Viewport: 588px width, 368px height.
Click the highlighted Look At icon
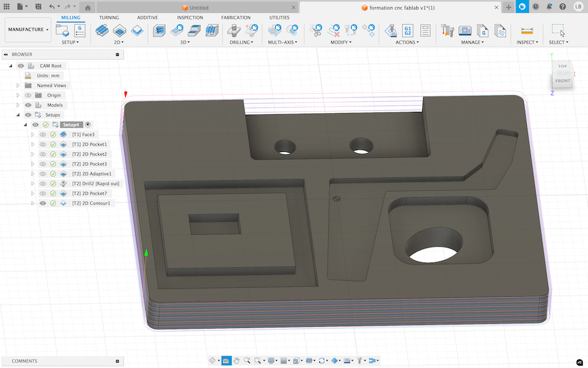point(226,360)
